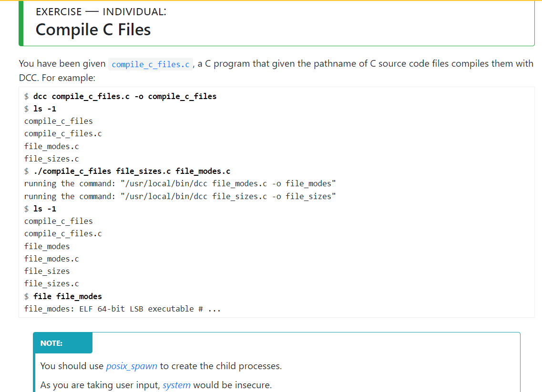This screenshot has height=392, width=542.
Task: Select file_sizes.c in the listing
Action: [x=51, y=159]
